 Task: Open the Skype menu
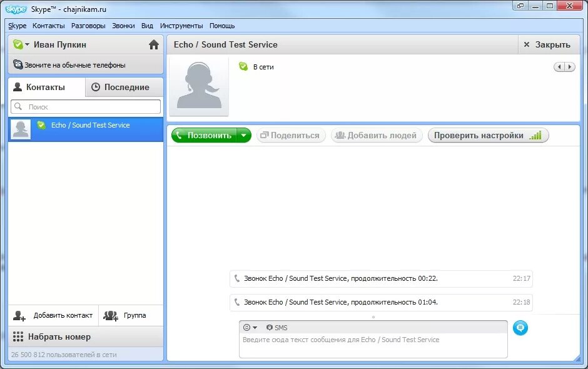coord(18,26)
